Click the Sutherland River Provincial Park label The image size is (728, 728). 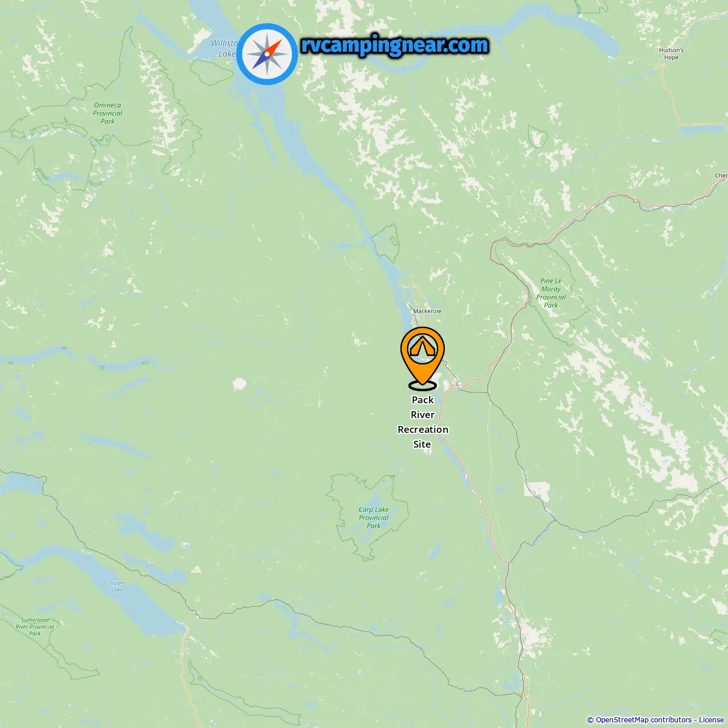35,627
